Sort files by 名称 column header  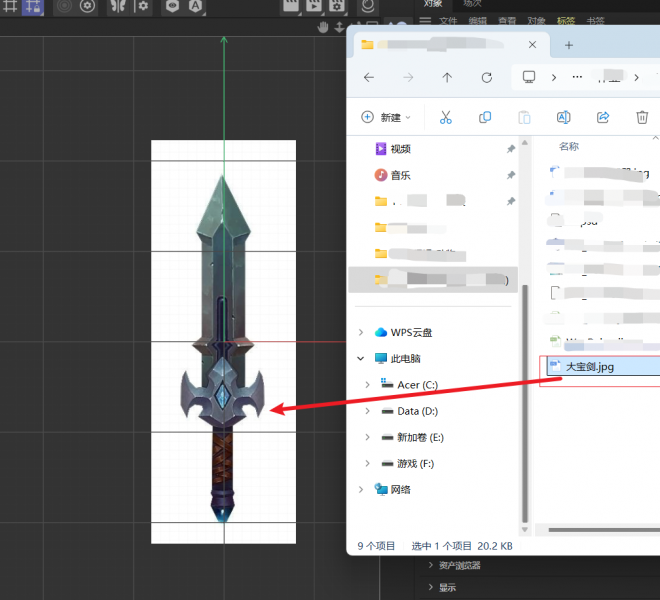pos(569,147)
